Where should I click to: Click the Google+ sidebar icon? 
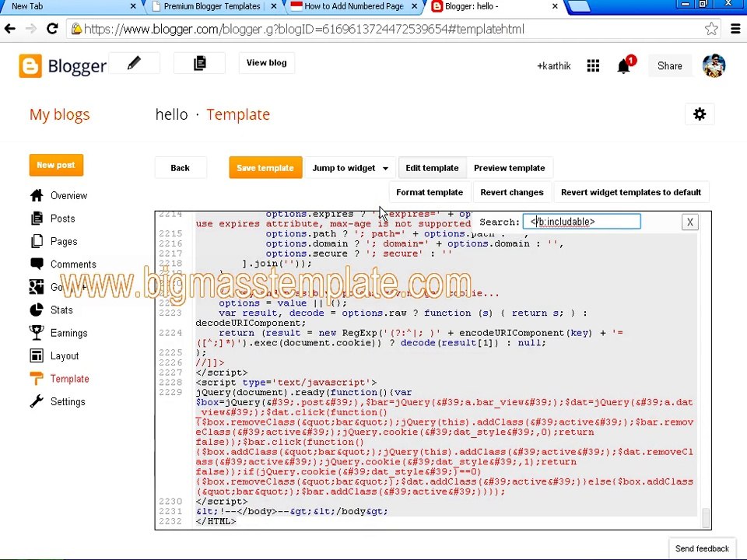pos(37,287)
